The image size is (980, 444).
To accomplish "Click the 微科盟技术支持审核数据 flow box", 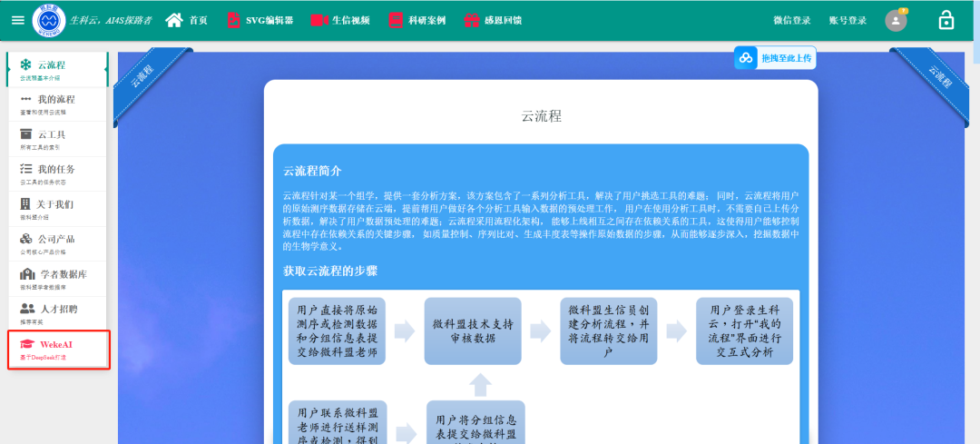I will pos(473,331).
